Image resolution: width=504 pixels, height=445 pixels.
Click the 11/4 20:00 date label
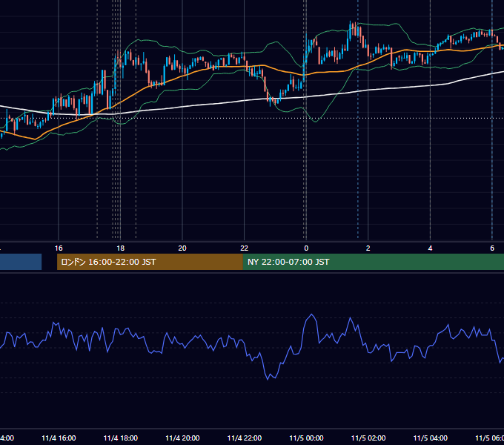click(182, 438)
